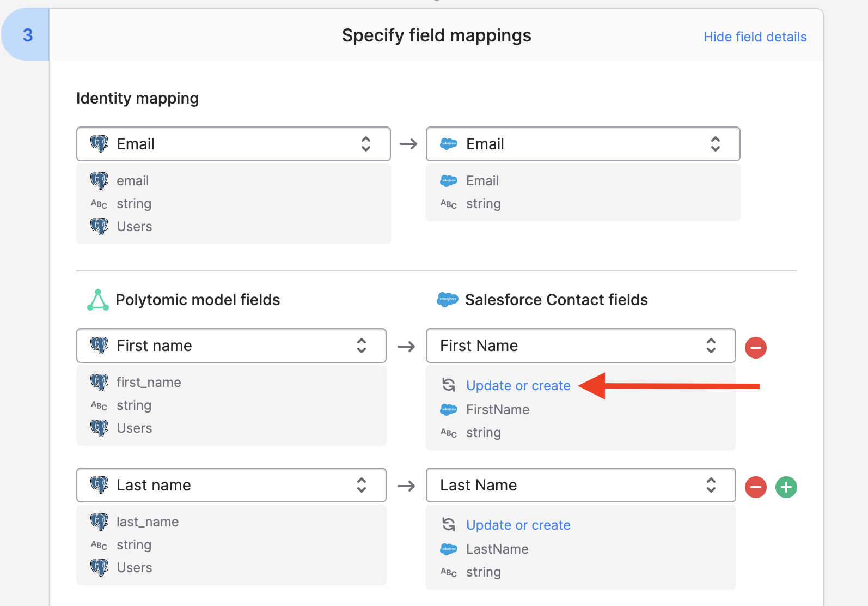
Task: Open the identity source Email dropdown
Action: pos(233,144)
